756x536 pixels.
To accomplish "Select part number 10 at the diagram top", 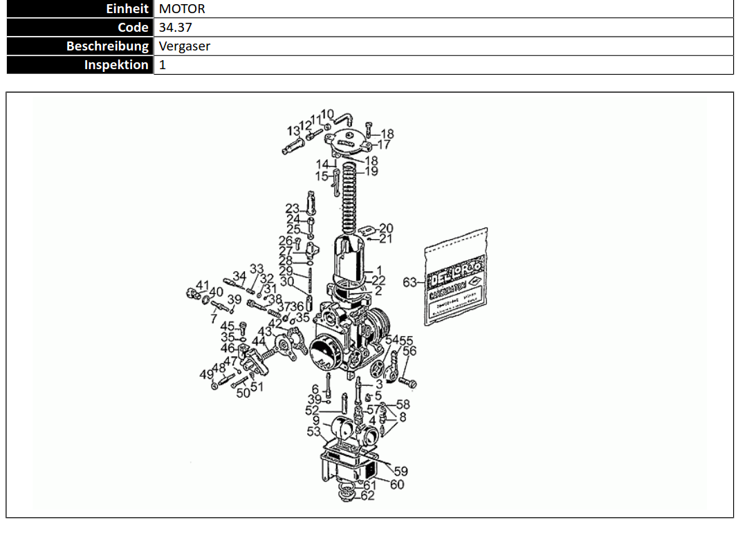I will click(x=327, y=114).
